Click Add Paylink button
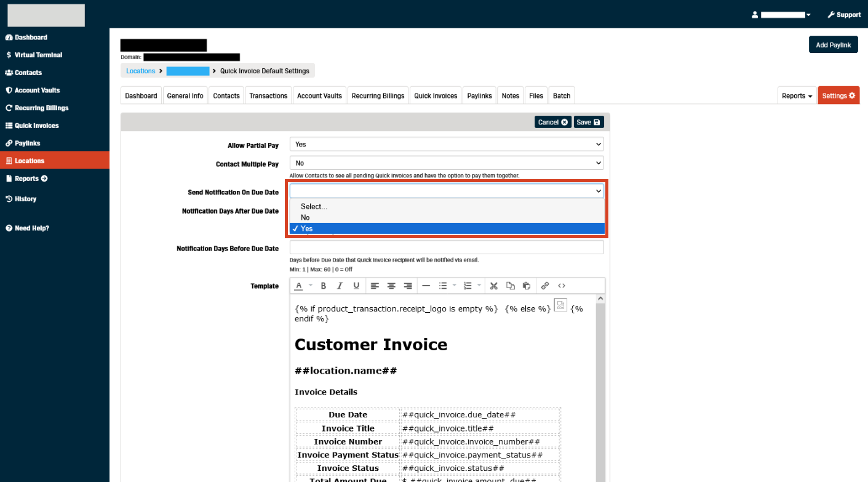 [833, 45]
